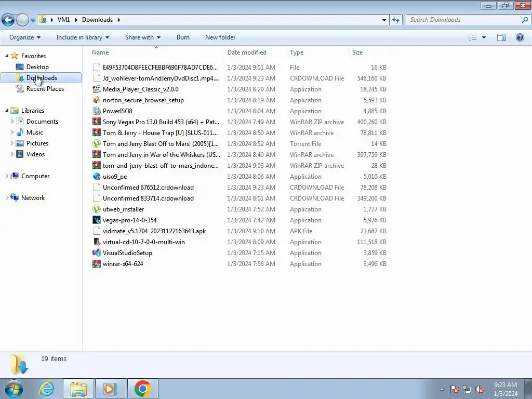The height and width of the screenshot is (399, 532).
Task: Expand the Computer tree node
Action: pyautogui.click(x=7, y=176)
